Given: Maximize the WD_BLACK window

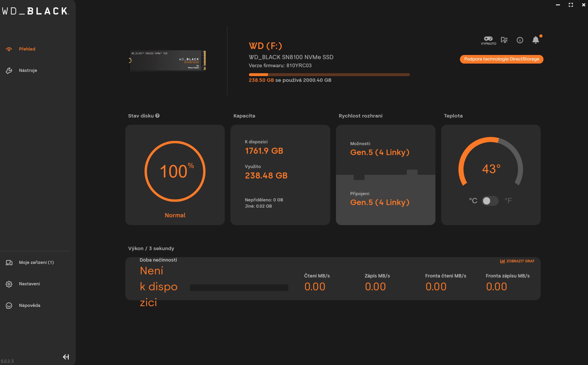Looking at the screenshot, I should [571, 5].
